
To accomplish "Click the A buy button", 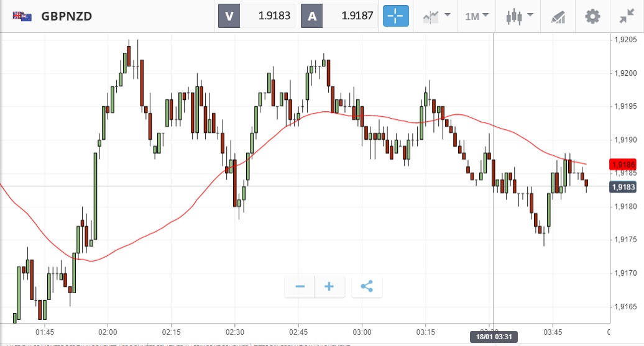I will (311, 16).
